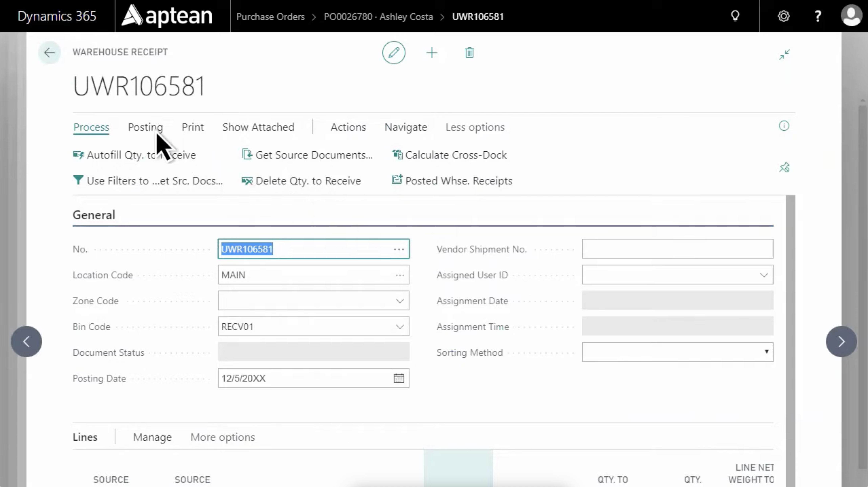
Task: Click Posted Whse. Receipts action
Action: pyautogui.click(x=452, y=181)
